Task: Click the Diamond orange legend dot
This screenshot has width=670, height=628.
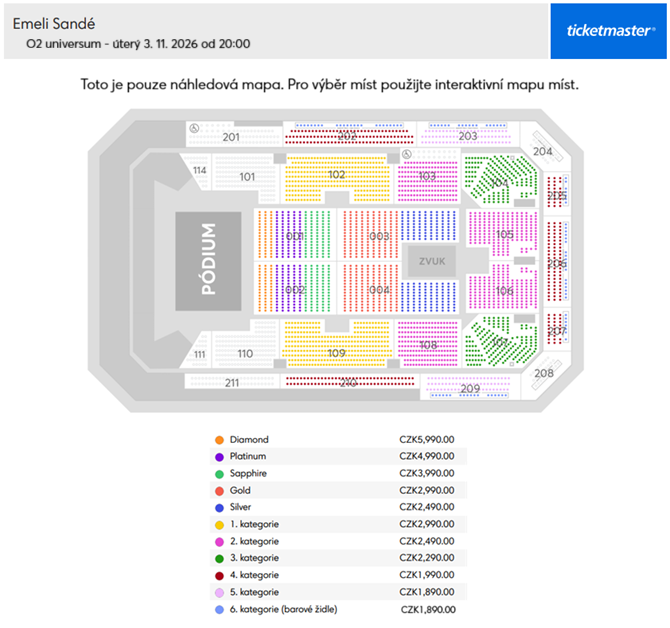Action: point(218,440)
